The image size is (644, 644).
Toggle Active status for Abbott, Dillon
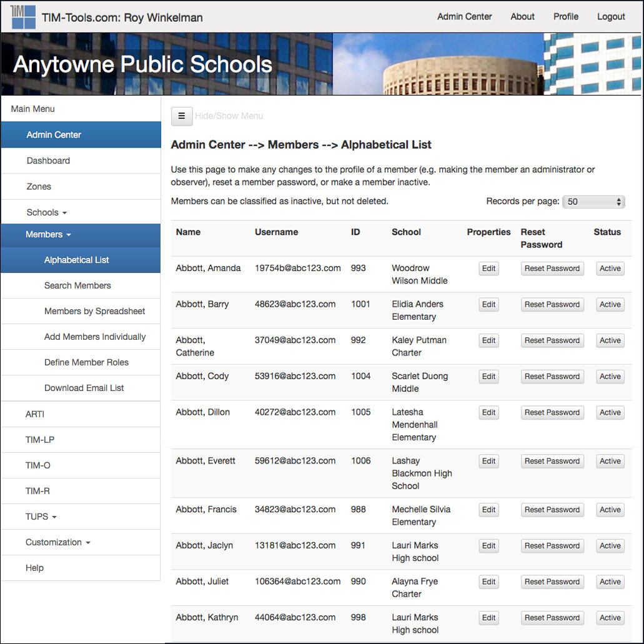coord(610,413)
